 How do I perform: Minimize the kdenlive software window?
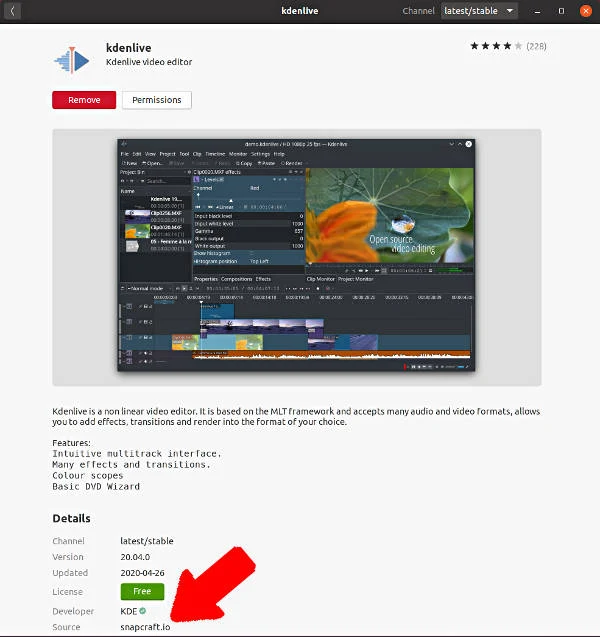pyautogui.click(x=537, y=11)
